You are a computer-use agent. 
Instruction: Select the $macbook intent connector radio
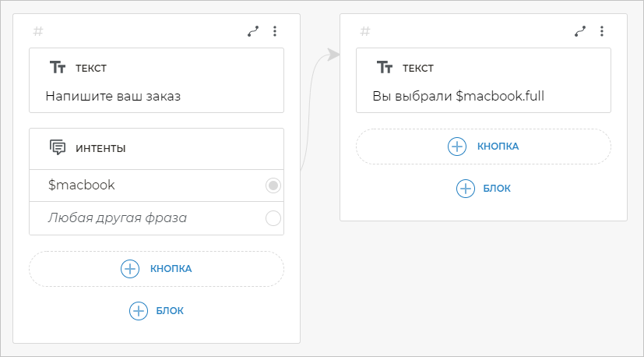273,186
